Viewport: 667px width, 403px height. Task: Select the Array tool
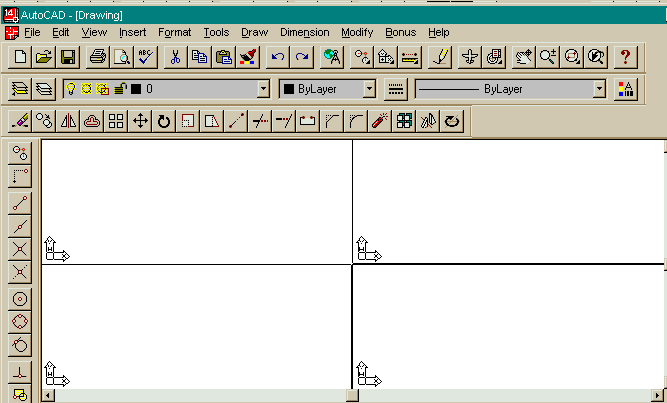[x=116, y=121]
